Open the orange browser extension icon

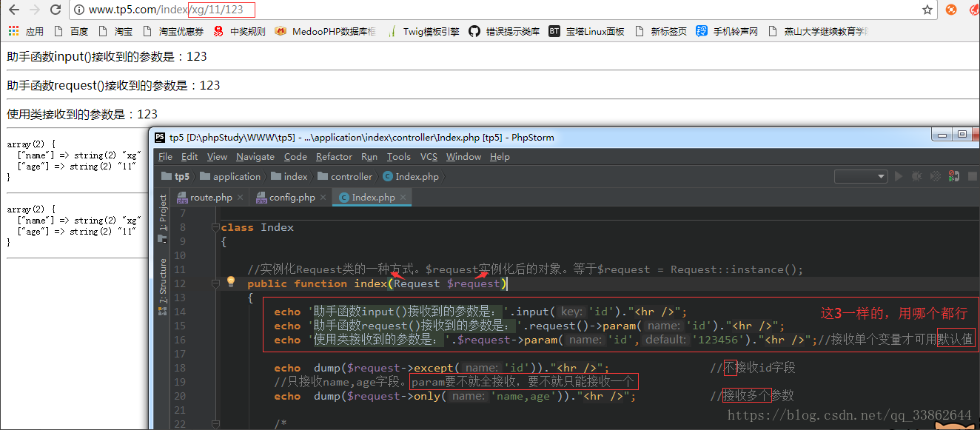pyautogui.click(x=951, y=10)
